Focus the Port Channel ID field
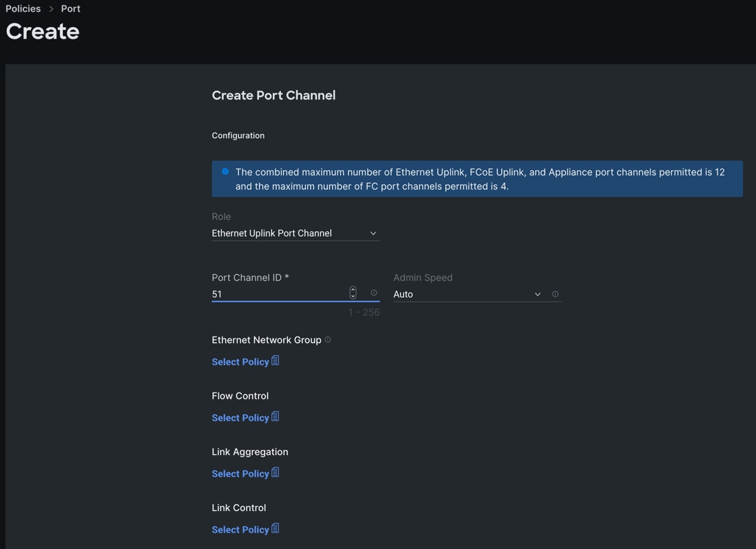This screenshot has height=549, width=756. pyautogui.click(x=276, y=294)
